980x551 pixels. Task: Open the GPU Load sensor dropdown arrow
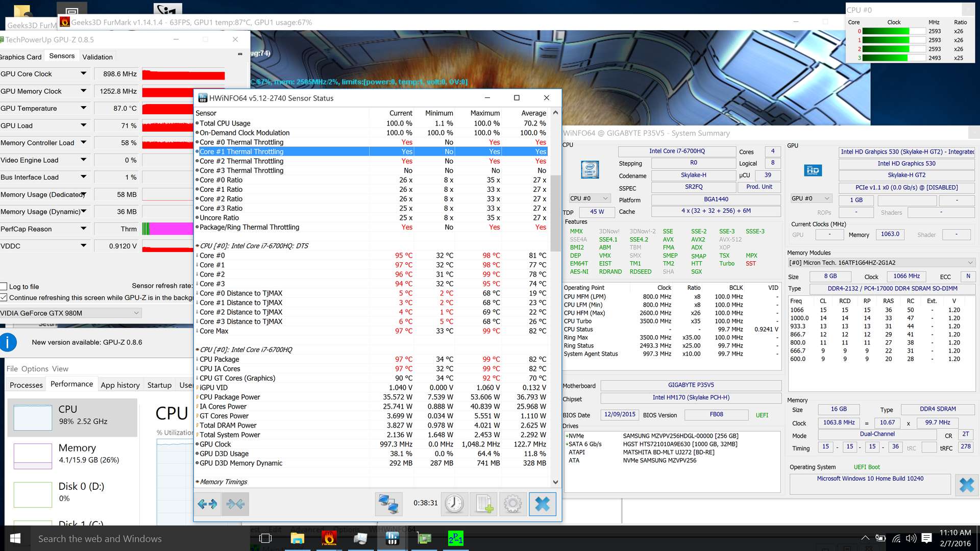pos(83,126)
